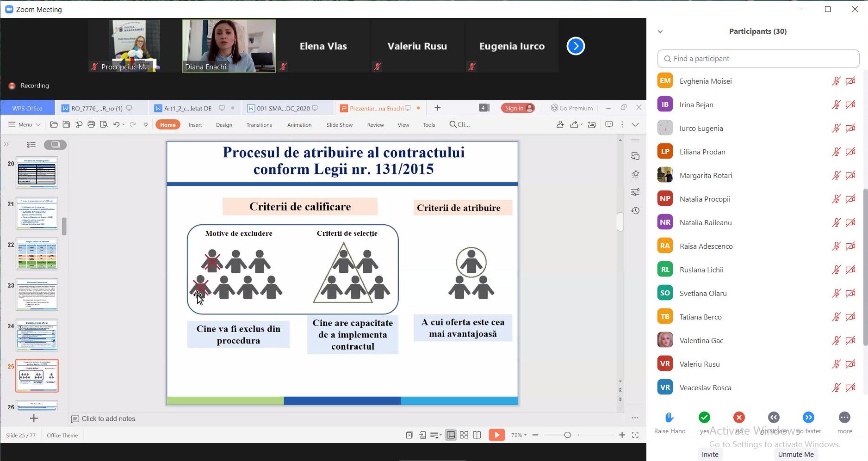Click the Raise Hand button

(x=670, y=423)
